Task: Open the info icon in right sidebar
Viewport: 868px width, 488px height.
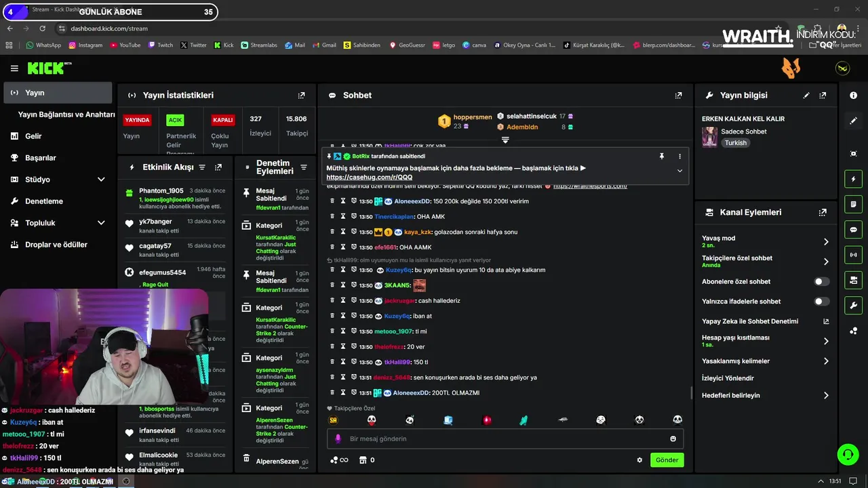Action: click(853, 96)
